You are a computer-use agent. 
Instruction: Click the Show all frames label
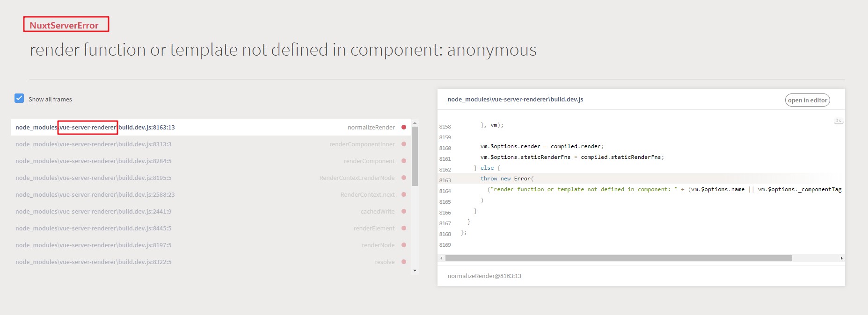[50, 99]
